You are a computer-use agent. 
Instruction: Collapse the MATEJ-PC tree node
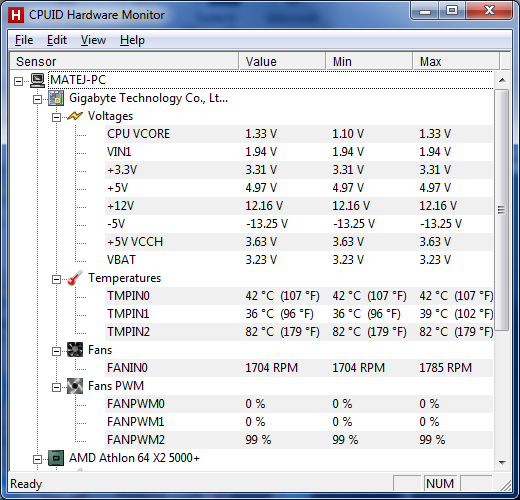pos(19,81)
